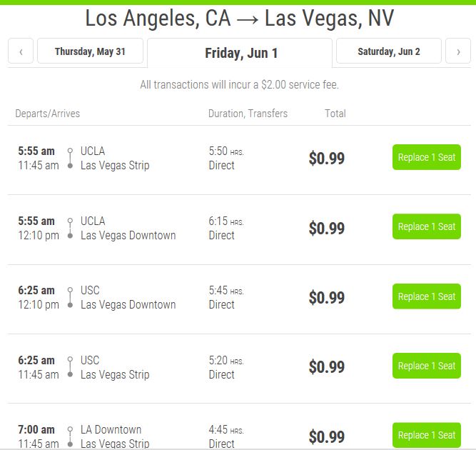The width and height of the screenshot is (476, 450).
Task: Go to previous dates with left arrow
Action: click(21, 51)
